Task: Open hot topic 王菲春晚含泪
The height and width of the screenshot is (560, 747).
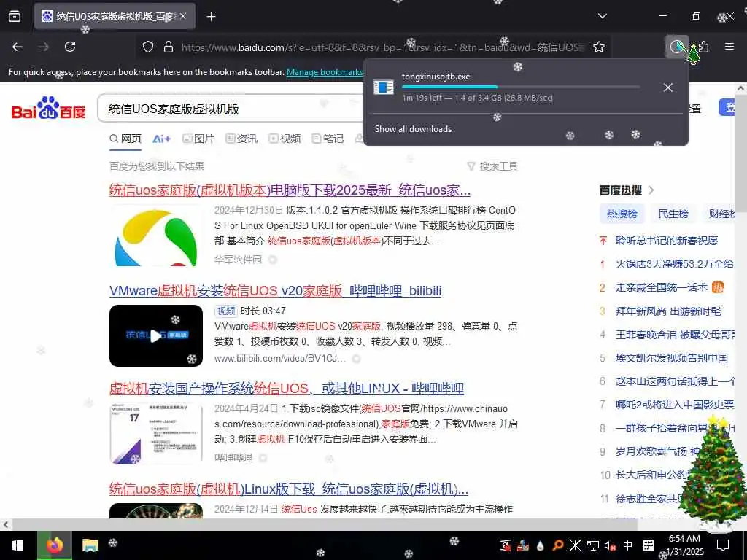Action: 675,335
